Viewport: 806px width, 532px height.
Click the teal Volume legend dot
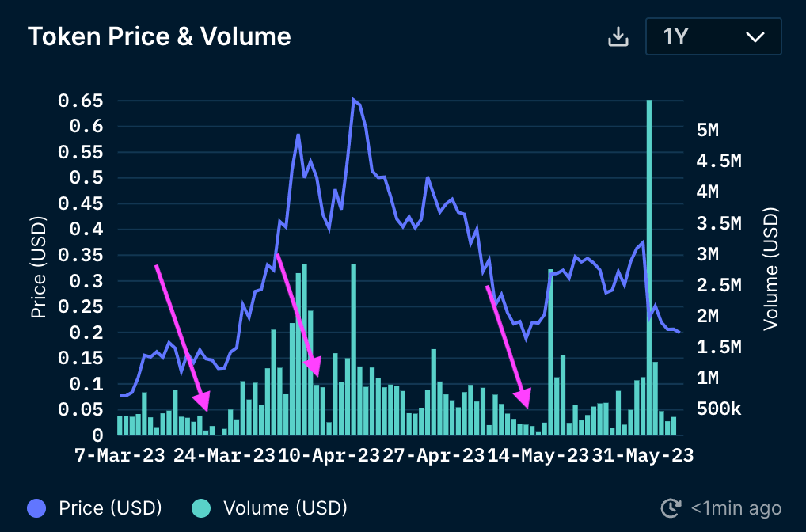pos(202,507)
